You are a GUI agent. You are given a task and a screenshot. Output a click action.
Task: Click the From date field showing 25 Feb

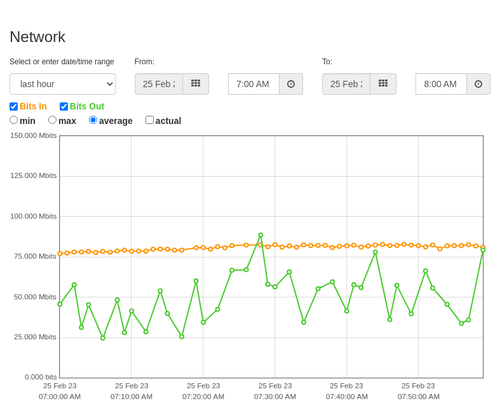click(x=159, y=84)
